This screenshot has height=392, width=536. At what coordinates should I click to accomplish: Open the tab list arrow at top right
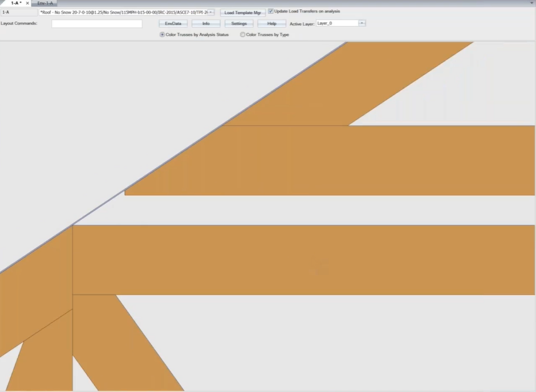coord(531,3)
